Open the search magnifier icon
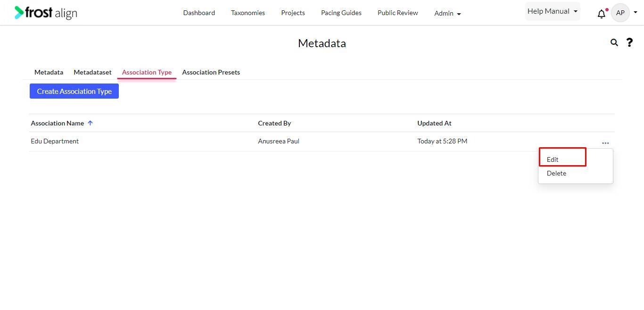Image resolution: width=644 pixels, height=310 pixels. (614, 42)
